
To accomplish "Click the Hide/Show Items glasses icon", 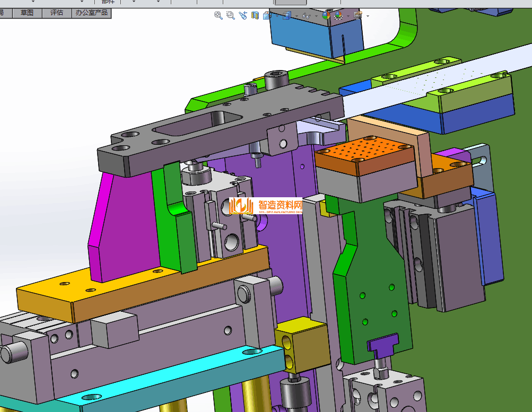I will [306, 15].
